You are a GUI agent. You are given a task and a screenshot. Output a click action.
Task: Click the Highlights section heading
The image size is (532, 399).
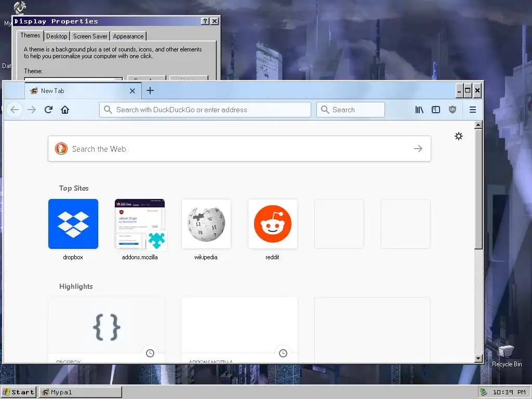click(76, 286)
